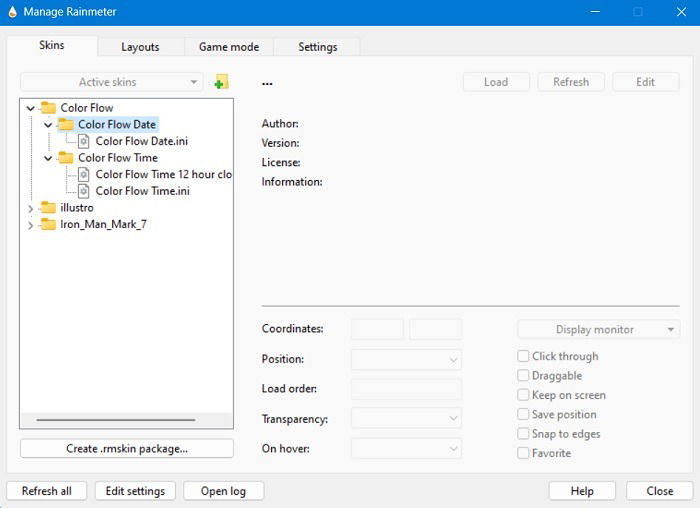
Task: Toggle the Draggable checkbox
Action: tap(523, 375)
